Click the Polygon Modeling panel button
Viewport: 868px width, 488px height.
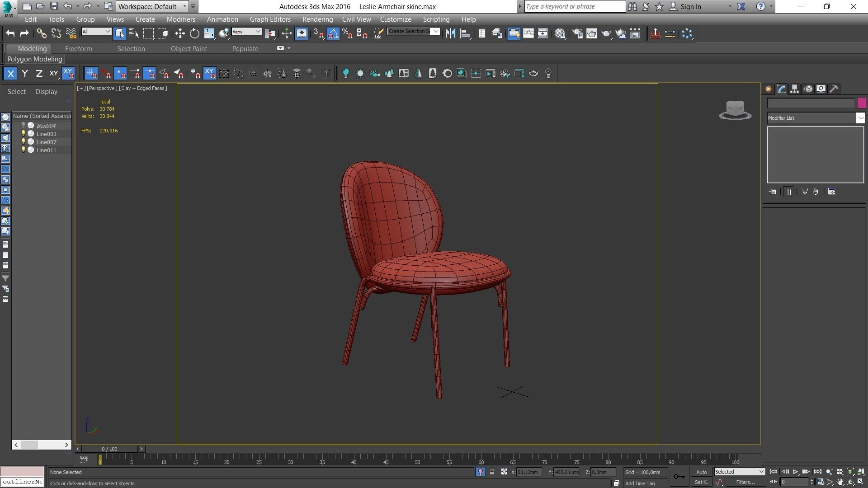pyautogui.click(x=35, y=59)
